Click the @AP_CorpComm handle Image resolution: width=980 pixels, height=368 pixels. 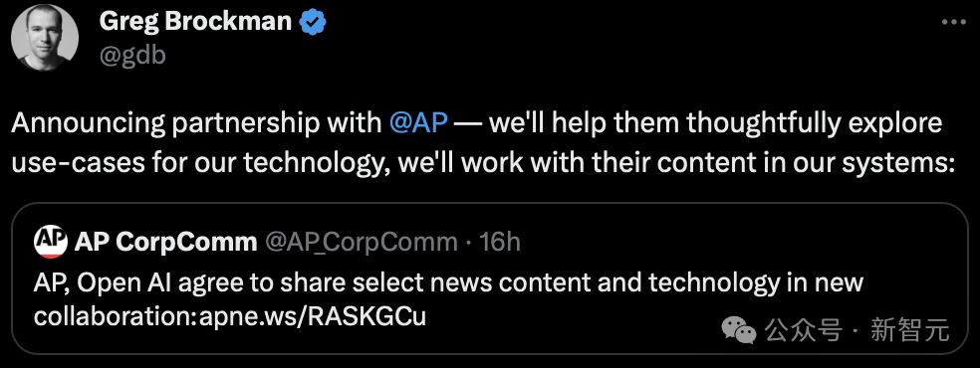[x=362, y=243]
